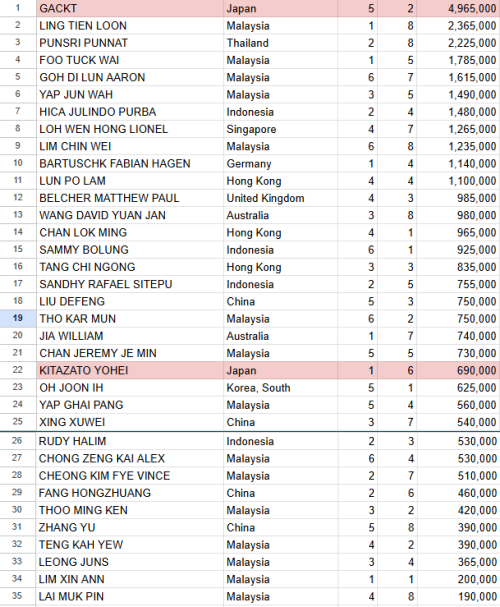
Task: Select the Thailand country cell
Action: click(x=281, y=43)
